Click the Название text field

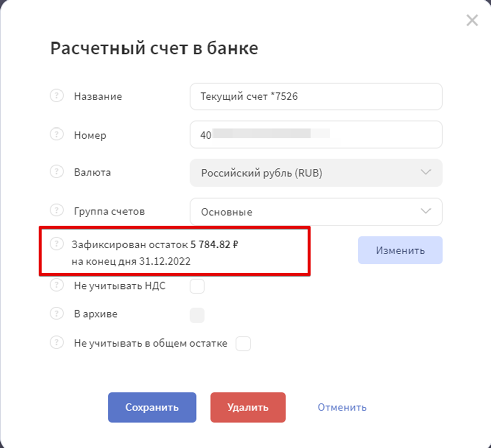[316, 96]
